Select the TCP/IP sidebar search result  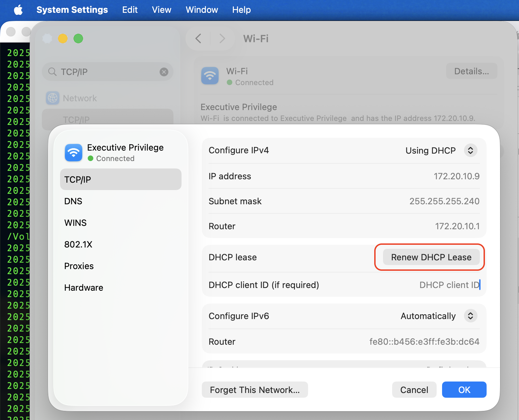click(x=108, y=120)
